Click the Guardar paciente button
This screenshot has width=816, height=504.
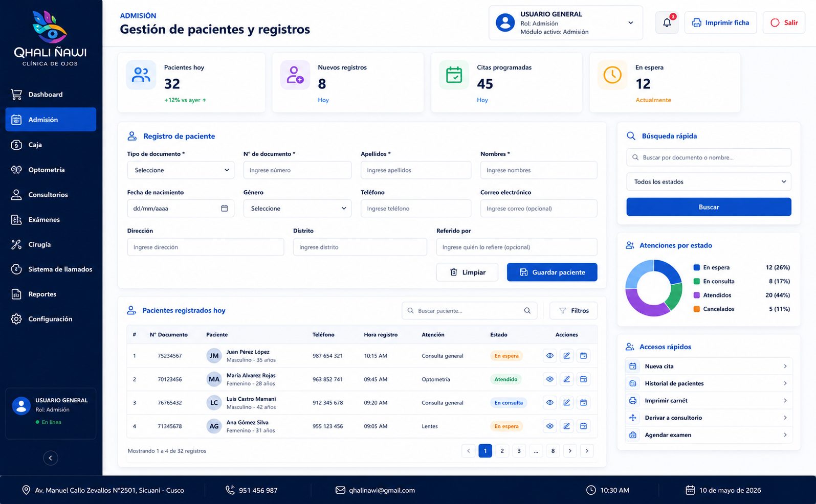tap(552, 272)
